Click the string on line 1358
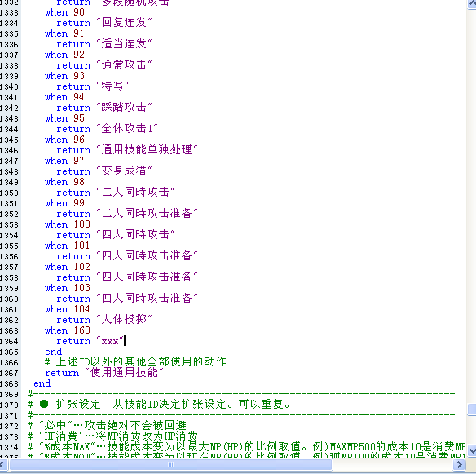This screenshot has width=476, height=474. tap(147, 277)
